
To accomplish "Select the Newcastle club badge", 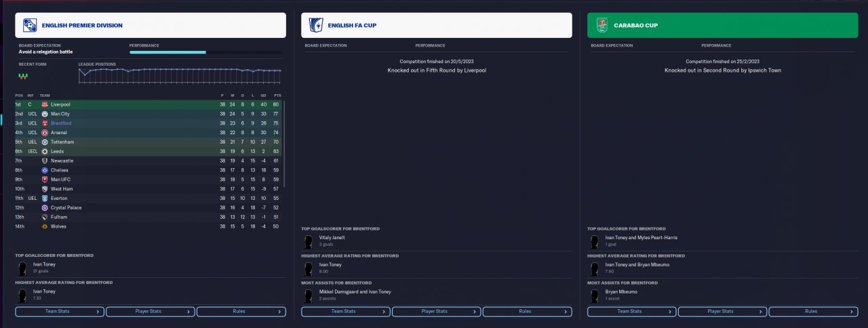I will click(x=44, y=161).
